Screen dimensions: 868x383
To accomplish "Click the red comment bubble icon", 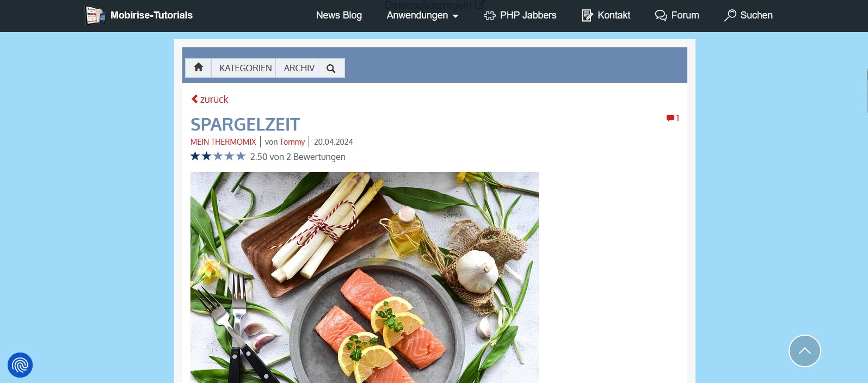I will [x=670, y=118].
